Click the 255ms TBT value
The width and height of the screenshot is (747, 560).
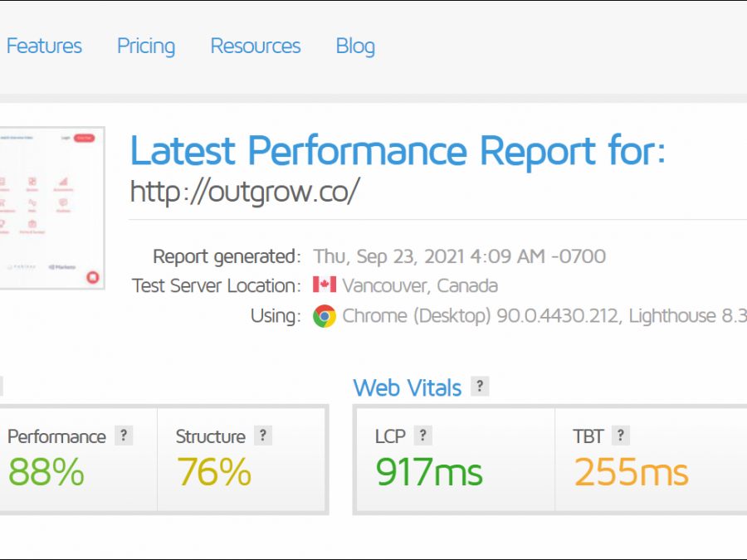(631, 473)
